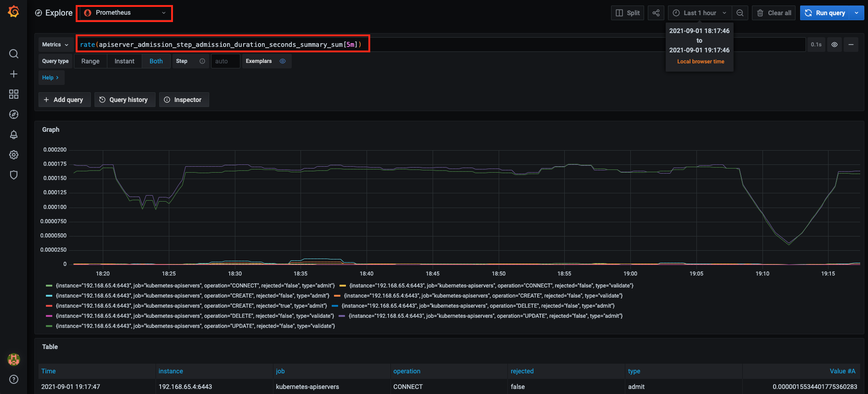Toggle the Exemplars eye switch
868x394 pixels.
[x=283, y=61]
